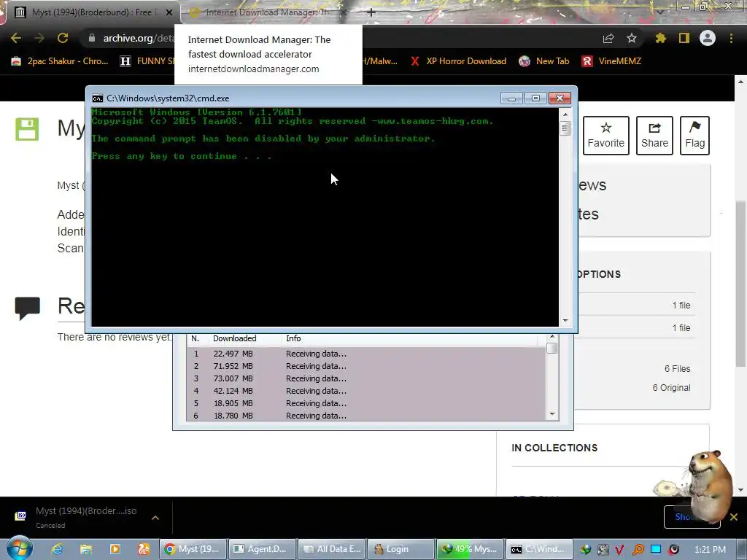Open UC Browser taskbar icon
747x560 pixels.
[x=144, y=549]
